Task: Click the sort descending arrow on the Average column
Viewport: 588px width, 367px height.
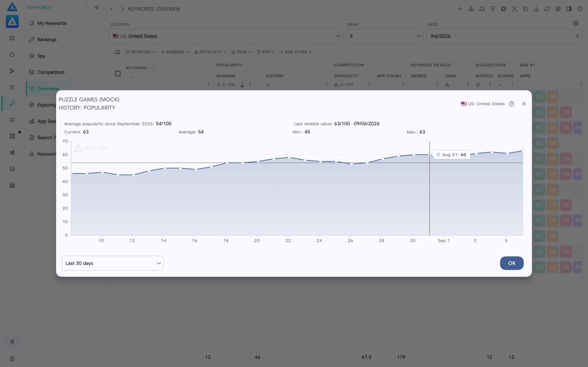Action: (242, 85)
